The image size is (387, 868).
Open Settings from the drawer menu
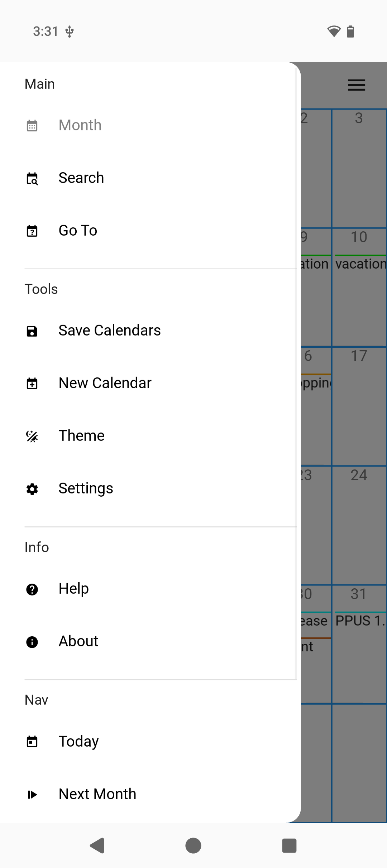(86, 488)
